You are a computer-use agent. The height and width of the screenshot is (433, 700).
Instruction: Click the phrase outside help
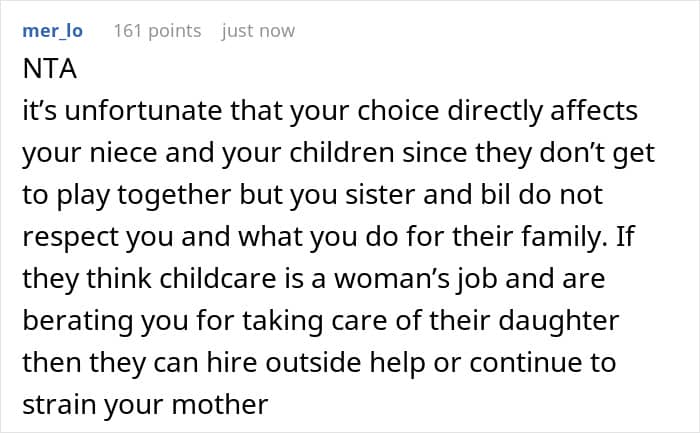click(x=345, y=362)
